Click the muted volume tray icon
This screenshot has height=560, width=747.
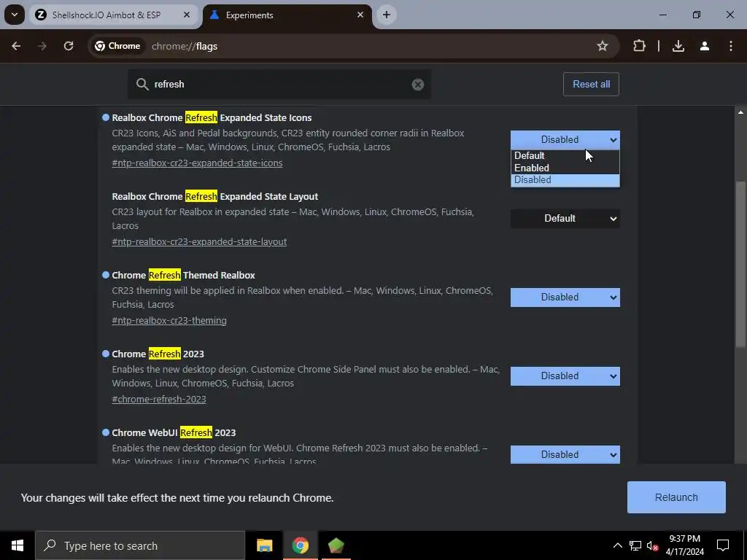coord(653,545)
